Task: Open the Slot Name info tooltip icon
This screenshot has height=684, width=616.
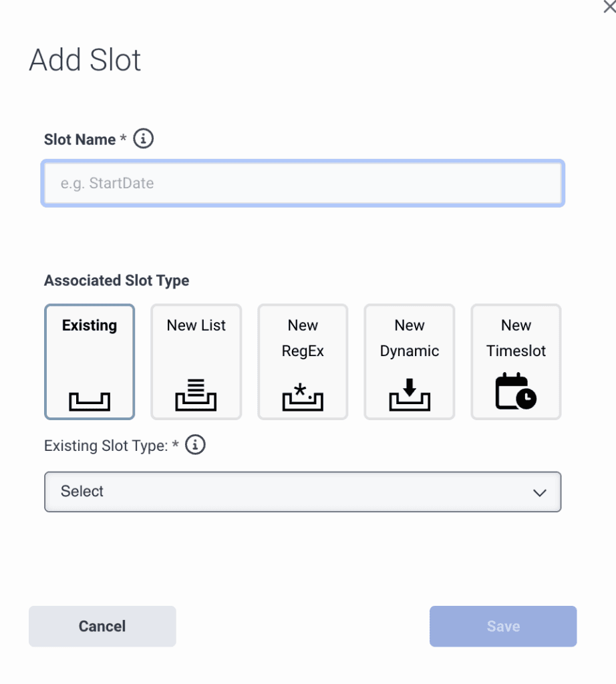Action: 142,138
